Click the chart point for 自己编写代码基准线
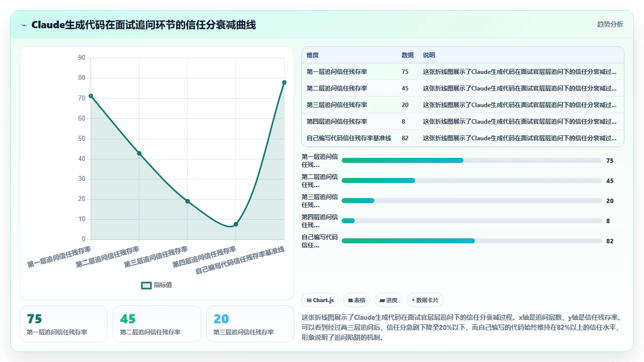 coord(284,82)
